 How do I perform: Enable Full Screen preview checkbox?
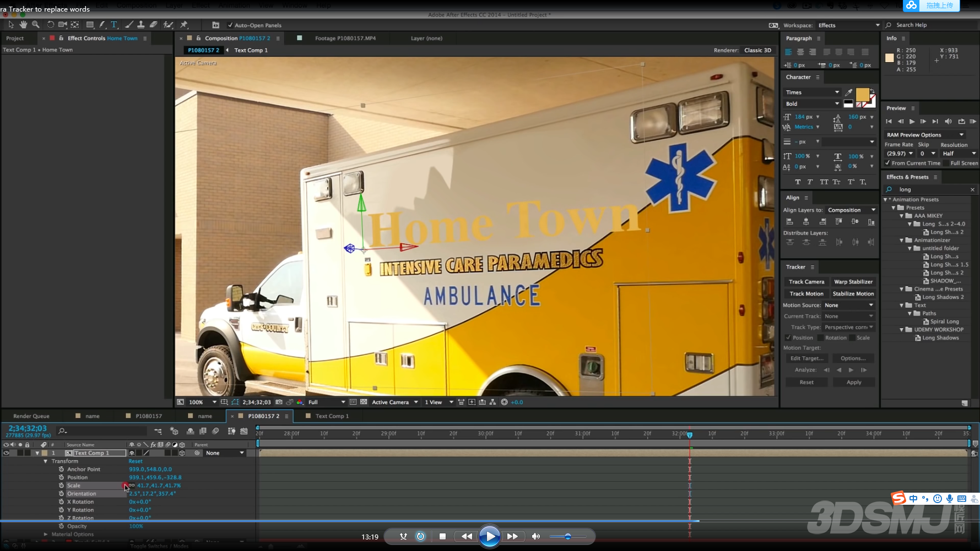pyautogui.click(x=946, y=163)
